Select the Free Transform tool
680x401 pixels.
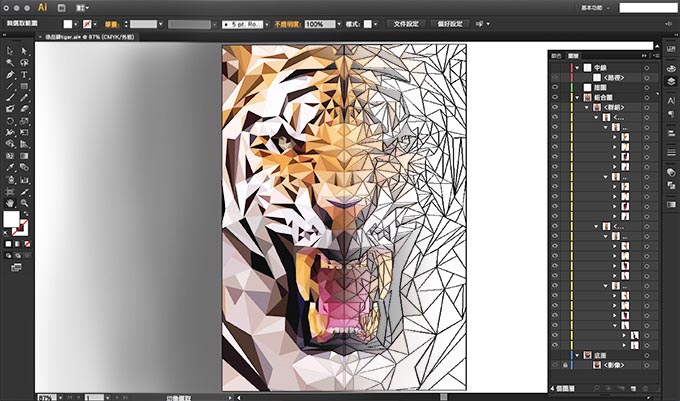point(24,132)
